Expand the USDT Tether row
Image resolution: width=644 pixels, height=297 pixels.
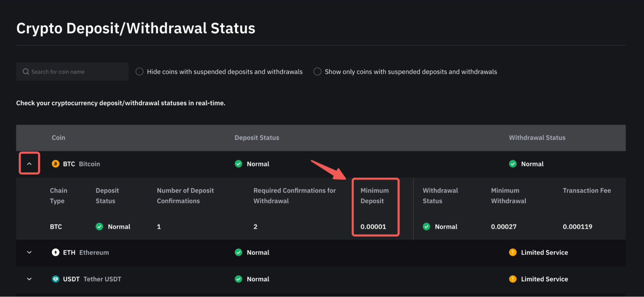pyautogui.click(x=29, y=279)
